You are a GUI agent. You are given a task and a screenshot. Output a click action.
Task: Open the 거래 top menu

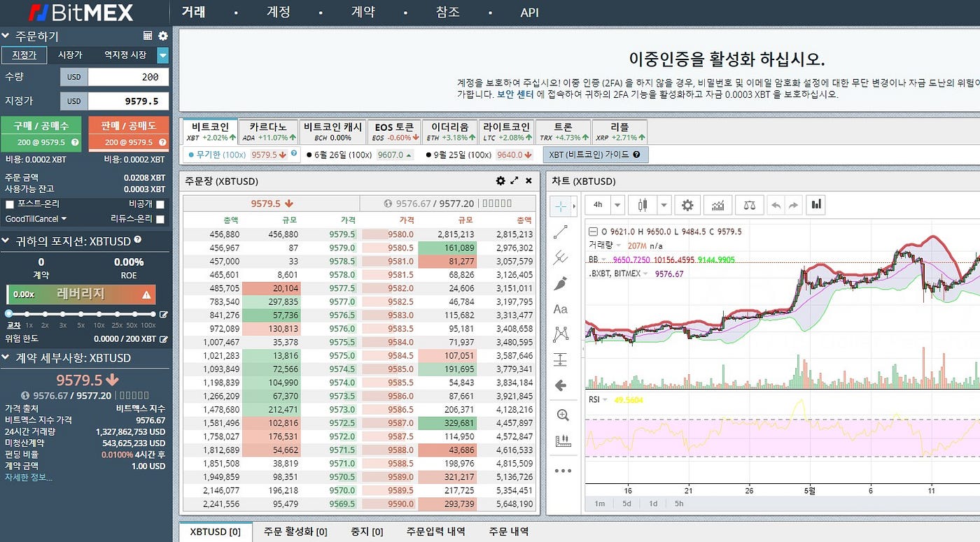[193, 12]
